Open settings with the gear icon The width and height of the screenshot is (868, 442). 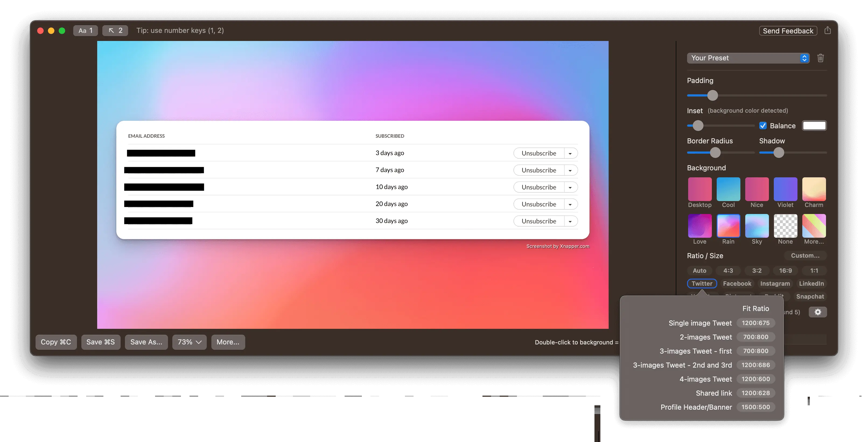pyautogui.click(x=818, y=312)
